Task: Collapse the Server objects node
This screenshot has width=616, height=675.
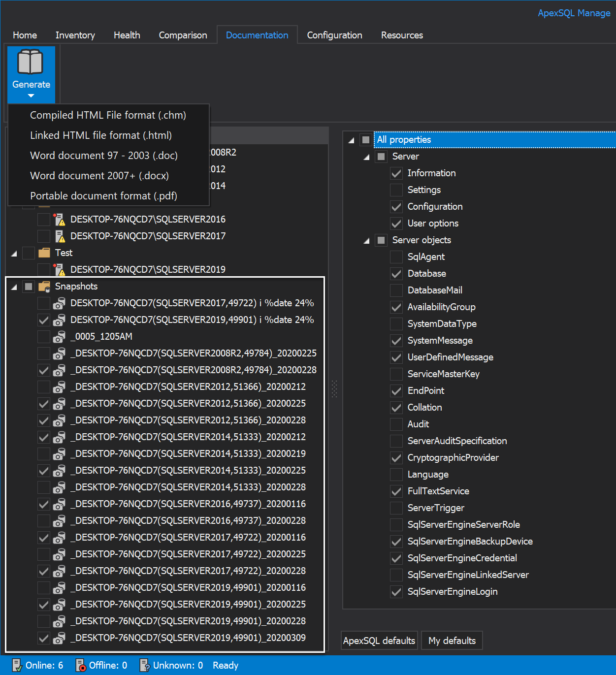Action: pyautogui.click(x=366, y=241)
